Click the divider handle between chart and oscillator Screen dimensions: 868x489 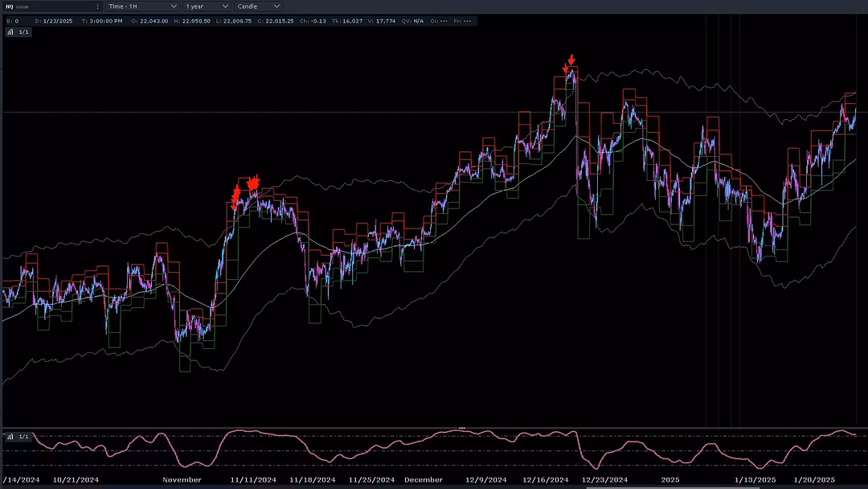462,428
